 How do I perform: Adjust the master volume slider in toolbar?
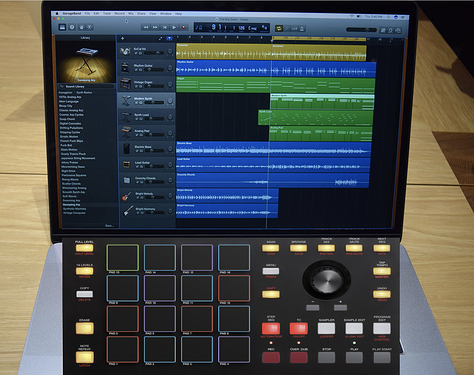(361, 30)
